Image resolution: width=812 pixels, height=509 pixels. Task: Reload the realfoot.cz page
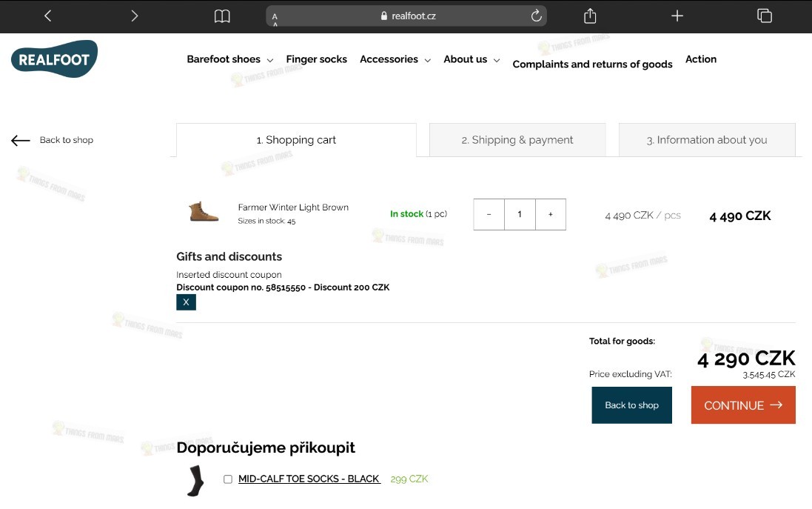(x=537, y=16)
